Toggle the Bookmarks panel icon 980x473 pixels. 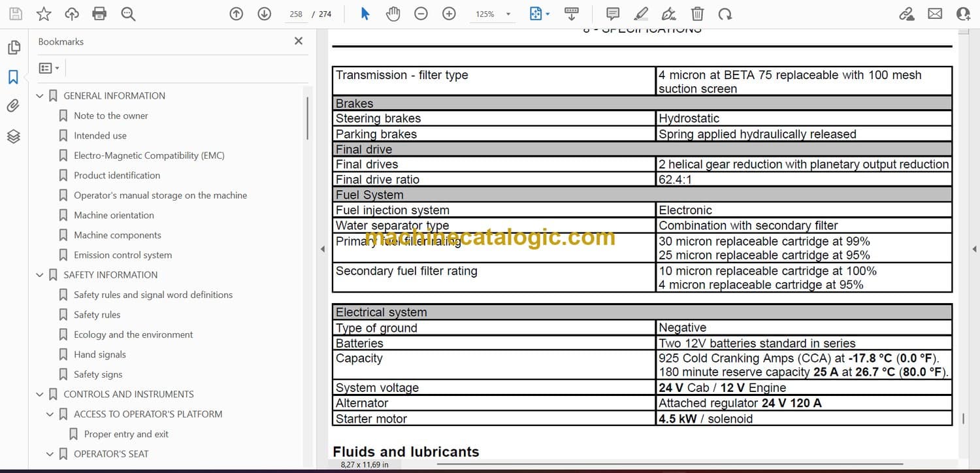point(13,77)
